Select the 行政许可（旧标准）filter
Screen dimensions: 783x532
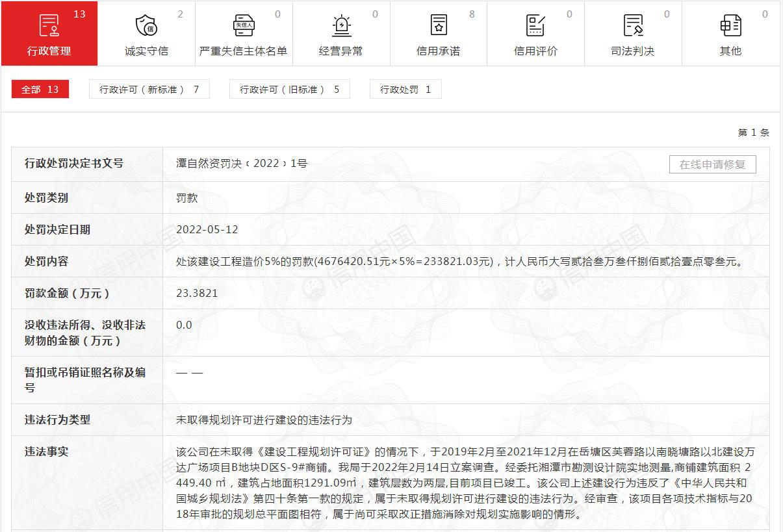point(289,89)
